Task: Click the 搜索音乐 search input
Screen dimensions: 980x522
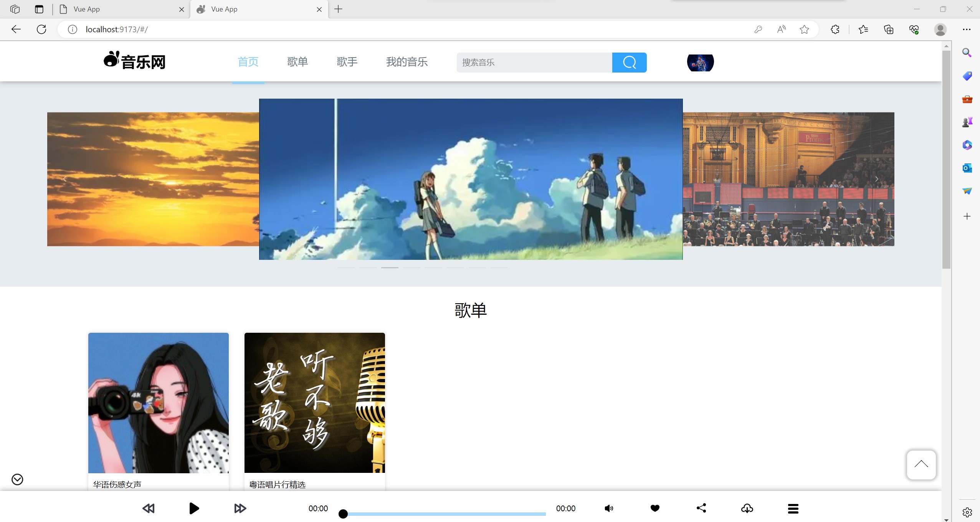Action: click(x=534, y=62)
